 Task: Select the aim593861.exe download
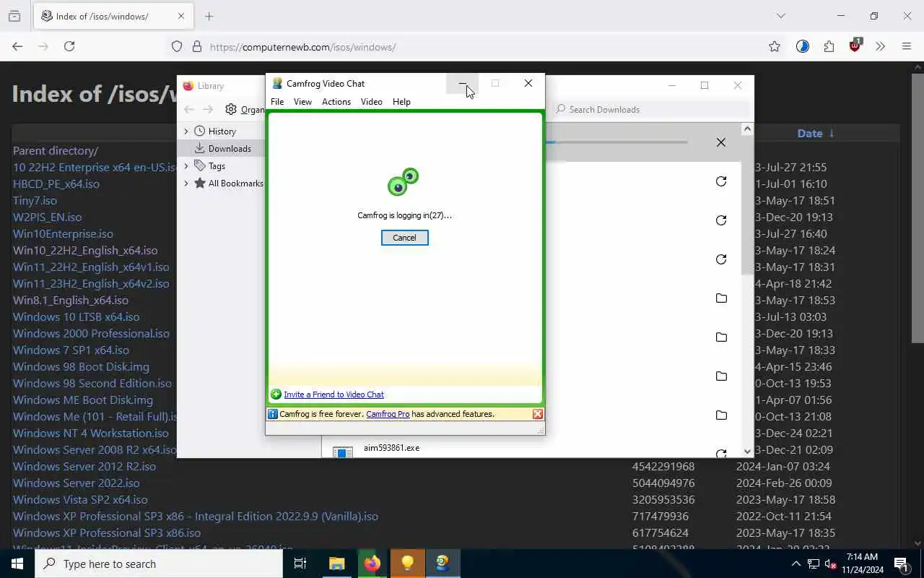391,448
